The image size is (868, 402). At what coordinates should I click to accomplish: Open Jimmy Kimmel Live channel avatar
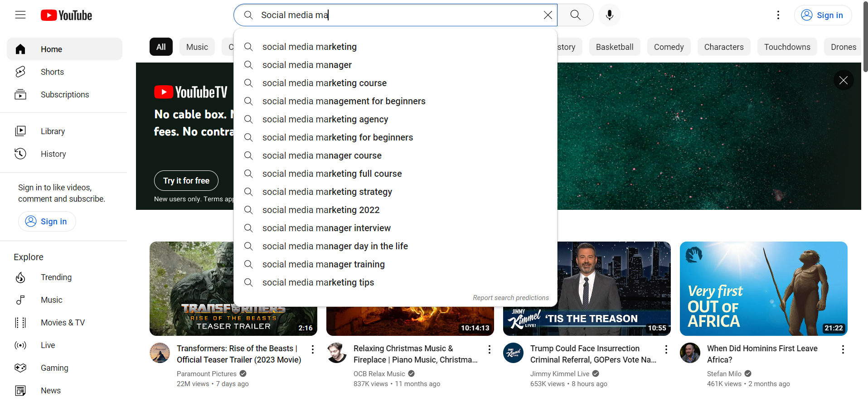coord(514,353)
